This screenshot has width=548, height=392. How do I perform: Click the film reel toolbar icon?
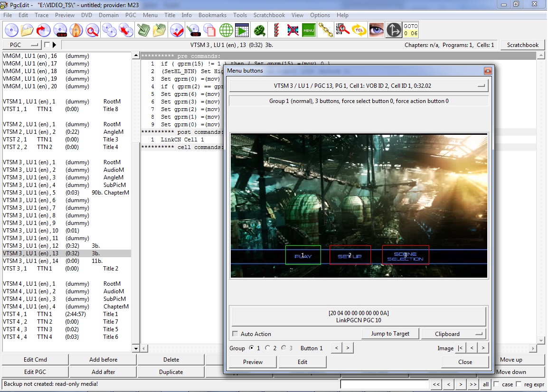[259, 30]
